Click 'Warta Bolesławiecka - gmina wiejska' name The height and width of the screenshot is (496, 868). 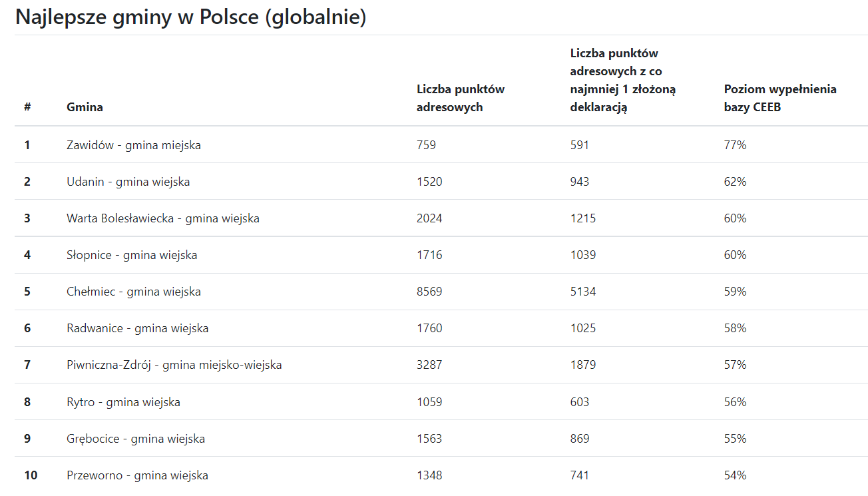(x=163, y=218)
